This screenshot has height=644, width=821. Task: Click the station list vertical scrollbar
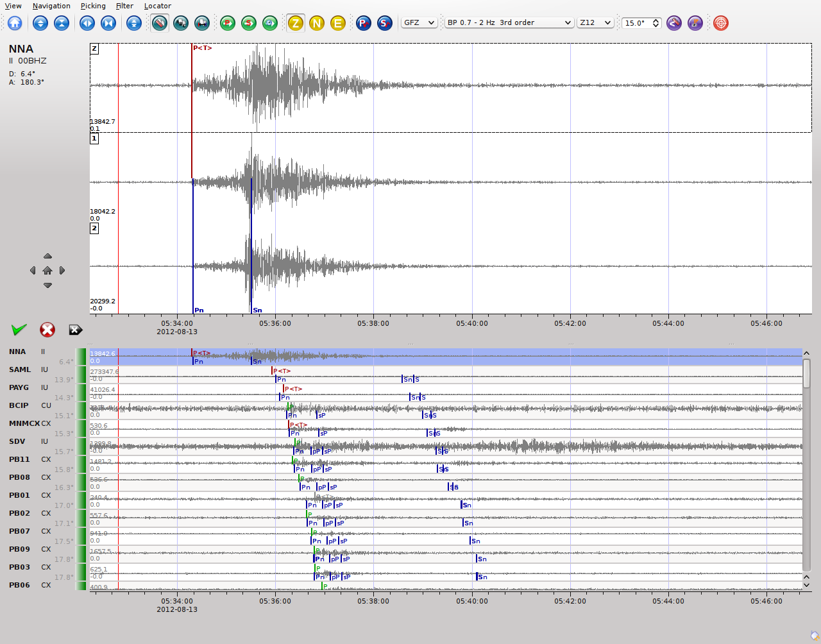[x=806, y=373]
